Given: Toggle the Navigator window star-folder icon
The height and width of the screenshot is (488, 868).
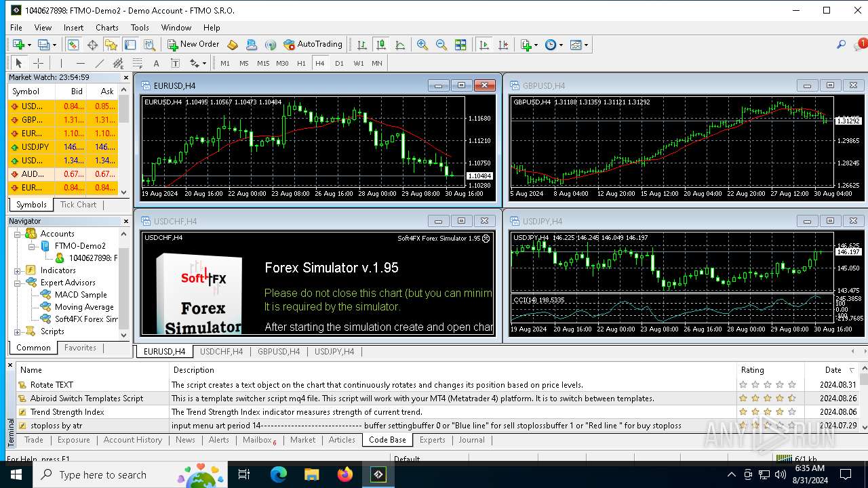Looking at the screenshot, I should point(111,45).
